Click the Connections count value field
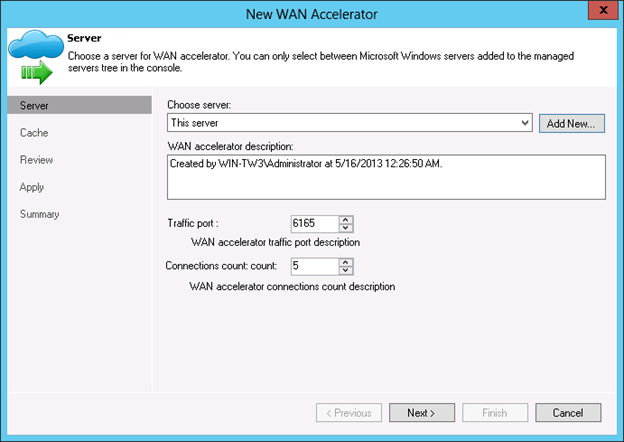The image size is (624, 442). (x=315, y=266)
